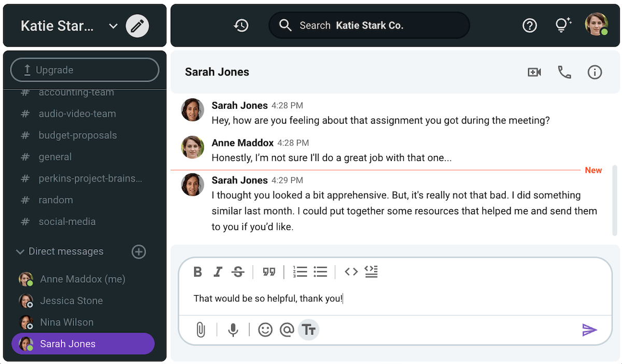Click the lightbulb what's new icon
This screenshot has width=622, height=364.
pyautogui.click(x=562, y=25)
